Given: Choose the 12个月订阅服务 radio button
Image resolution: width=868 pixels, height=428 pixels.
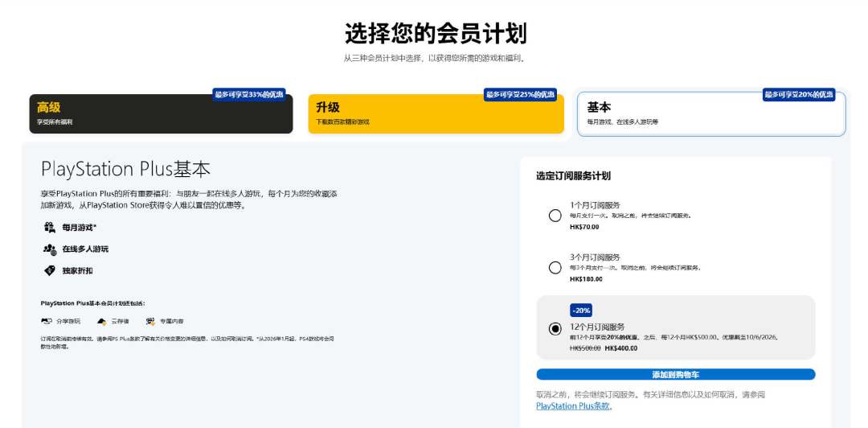Looking at the screenshot, I should tap(555, 329).
